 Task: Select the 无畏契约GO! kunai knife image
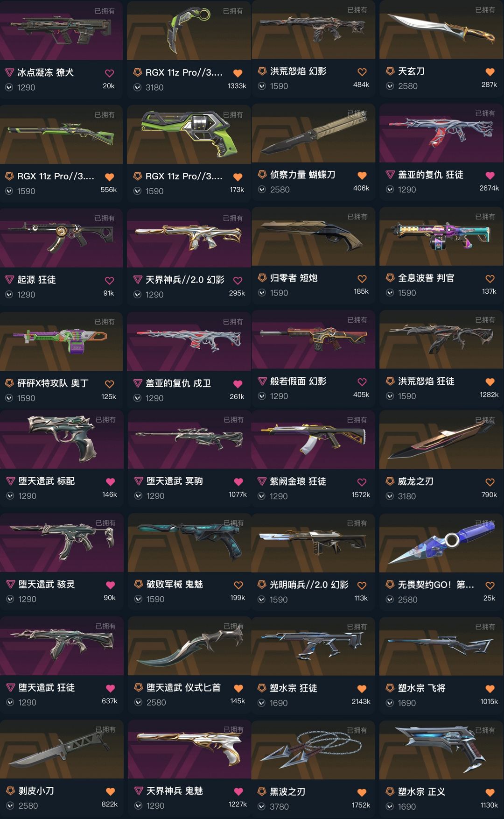pos(441,543)
